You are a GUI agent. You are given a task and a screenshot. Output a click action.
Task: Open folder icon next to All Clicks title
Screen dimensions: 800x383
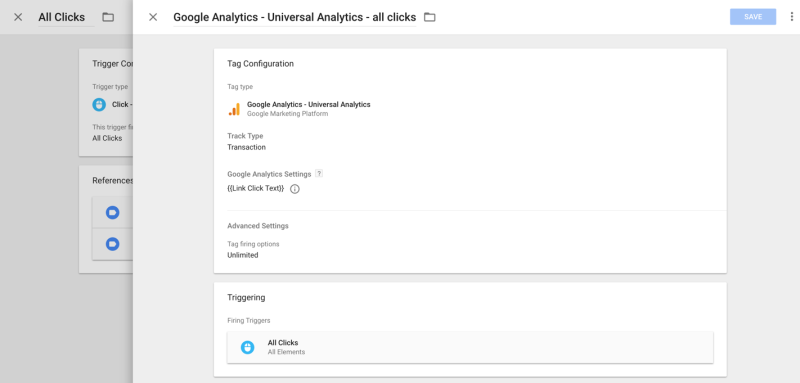point(108,17)
